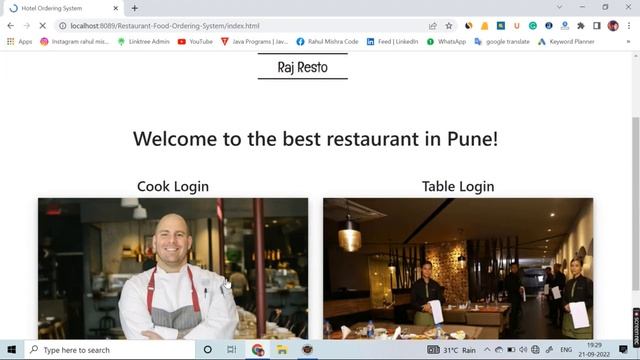Image resolution: width=640 pixels, height=360 pixels.
Task: Click the address bar URL
Action: [164, 26]
